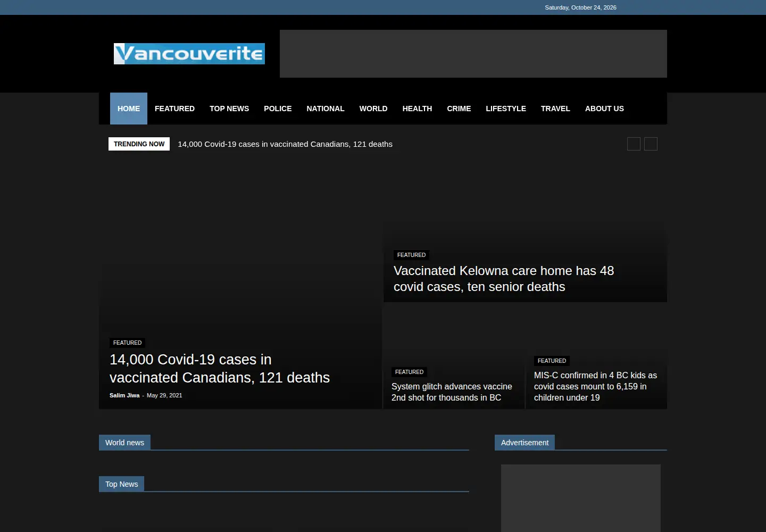Click the Advertisement section heading
This screenshot has width=766, height=532.
tap(524, 443)
